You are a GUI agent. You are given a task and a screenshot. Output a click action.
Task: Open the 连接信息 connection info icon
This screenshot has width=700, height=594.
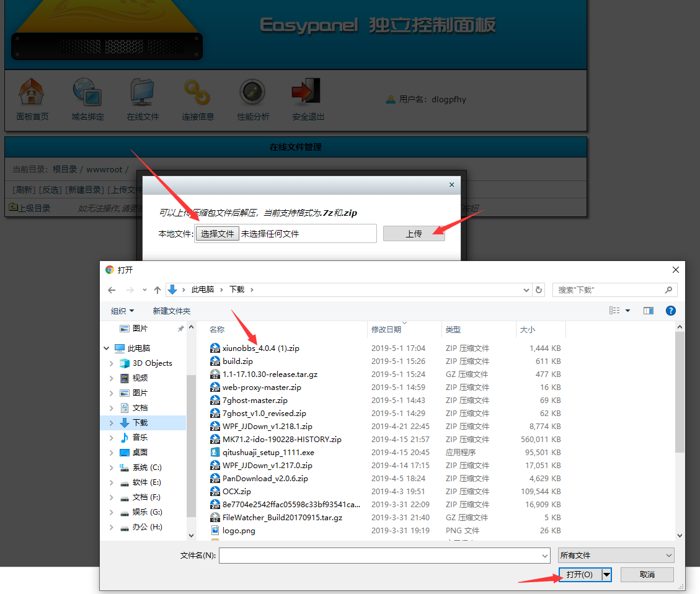tap(197, 92)
